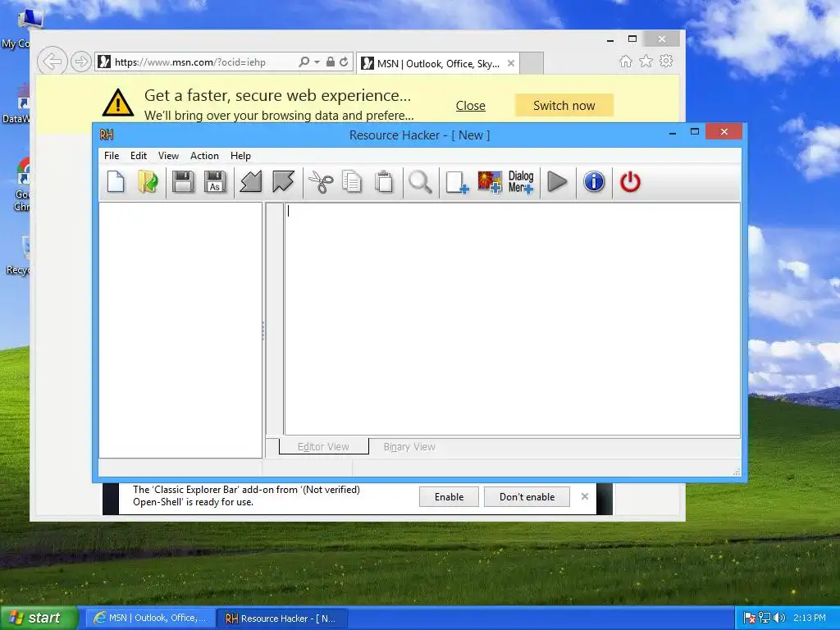Image resolution: width=840 pixels, height=630 pixels.
Task: Open the Help menu
Action: (240, 155)
